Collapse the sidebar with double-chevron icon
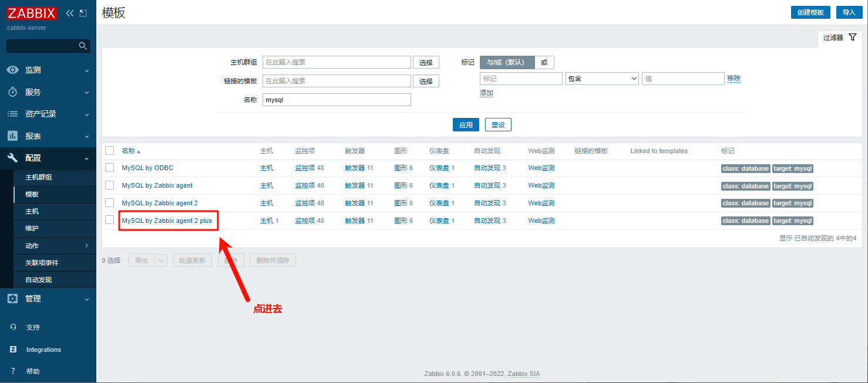 click(x=70, y=13)
